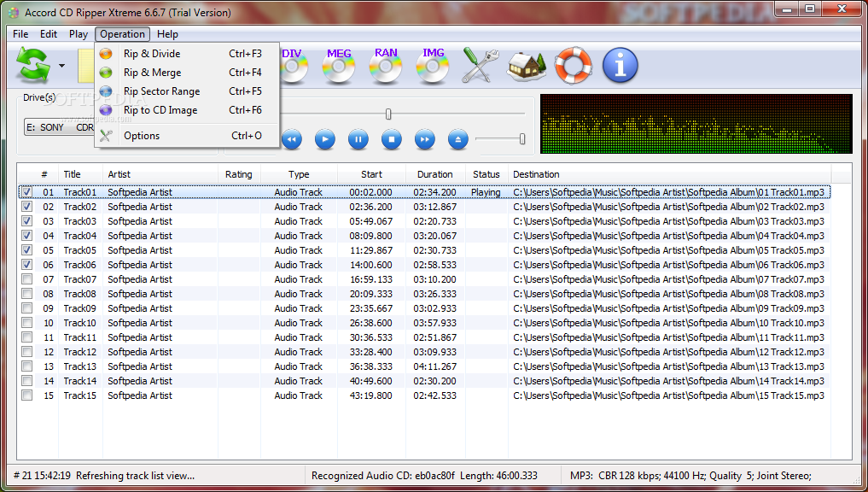
Task: Check the Track12 checkbox
Action: [26, 352]
